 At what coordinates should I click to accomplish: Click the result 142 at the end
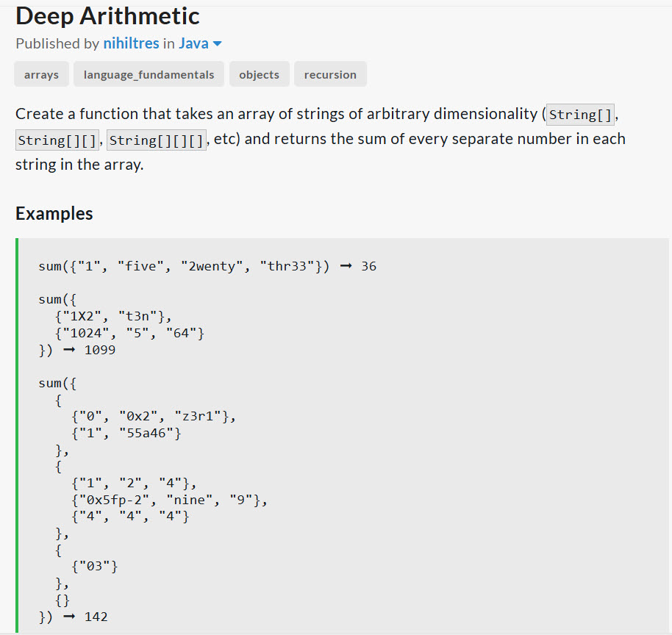pyautogui.click(x=96, y=617)
